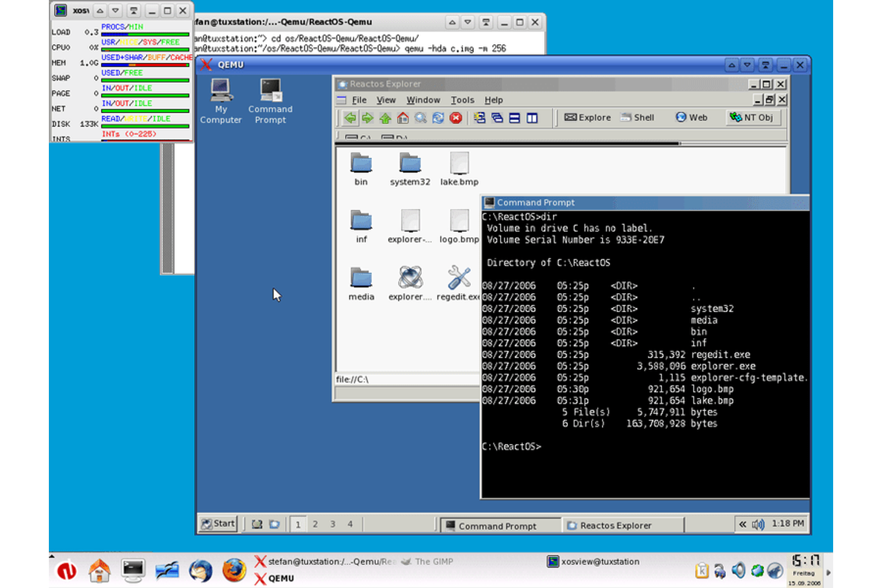This screenshot has height=588, width=882.
Task: Click the Refresh icon in Explorer toolbar
Action: click(438, 118)
